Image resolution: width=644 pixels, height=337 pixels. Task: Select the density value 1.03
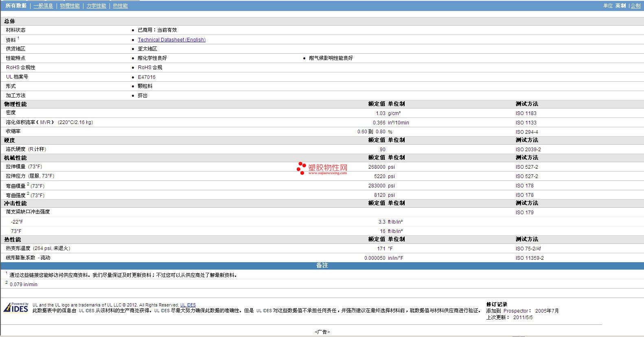click(381, 113)
